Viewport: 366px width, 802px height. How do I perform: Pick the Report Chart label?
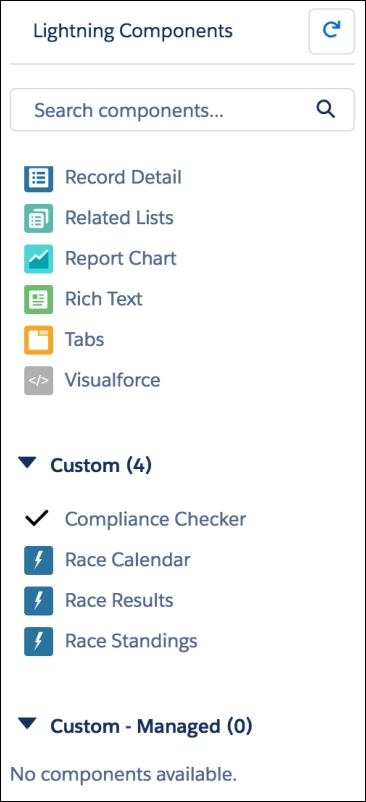[x=121, y=258]
